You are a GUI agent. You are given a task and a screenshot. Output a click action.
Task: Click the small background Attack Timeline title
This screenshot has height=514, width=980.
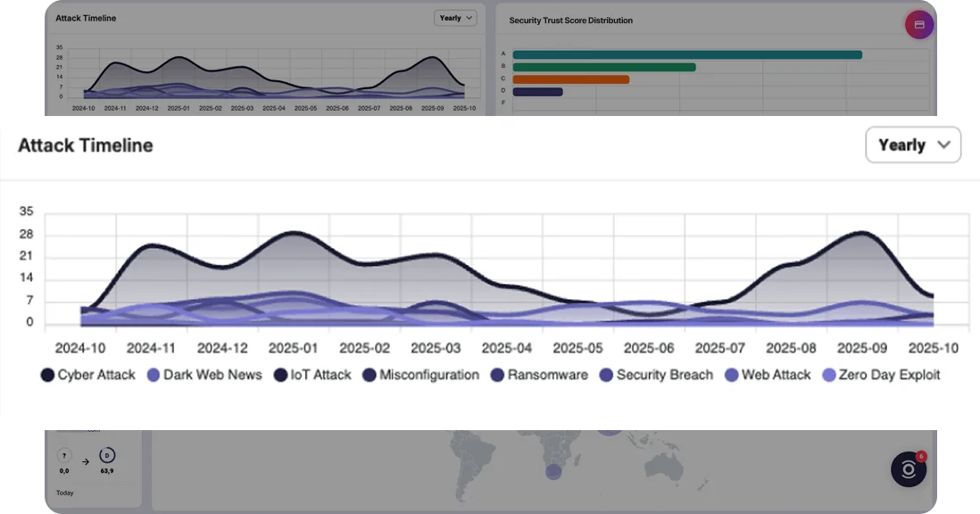[x=86, y=18]
